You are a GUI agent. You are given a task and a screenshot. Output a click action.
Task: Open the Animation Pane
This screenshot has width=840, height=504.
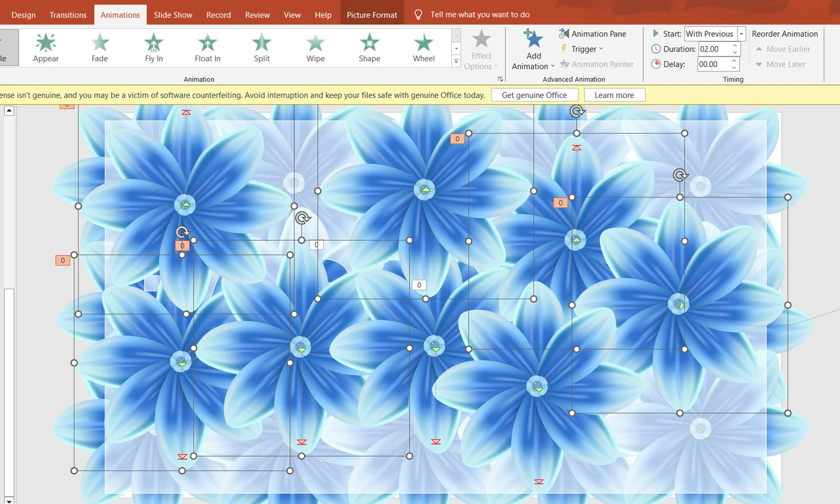[x=593, y=34]
